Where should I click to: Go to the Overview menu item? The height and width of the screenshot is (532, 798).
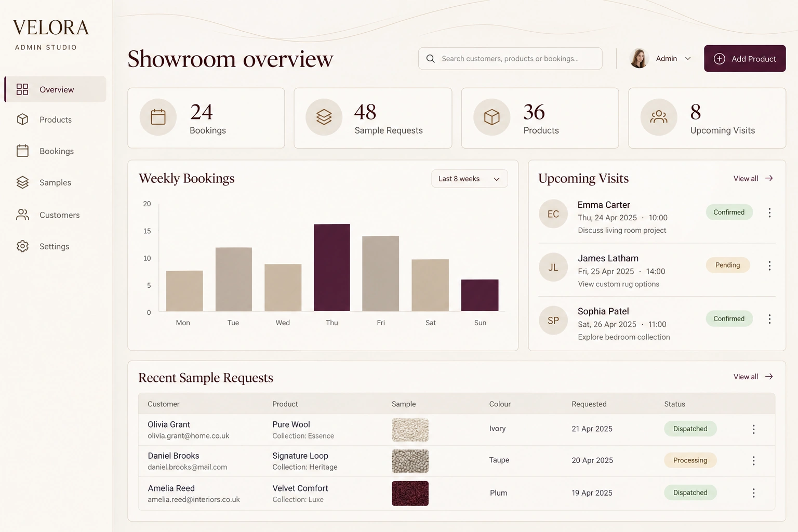click(x=56, y=89)
